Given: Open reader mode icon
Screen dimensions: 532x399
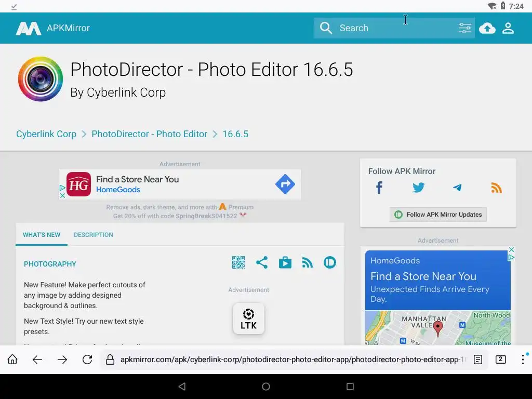Looking at the screenshot, I should pos(478,360).
